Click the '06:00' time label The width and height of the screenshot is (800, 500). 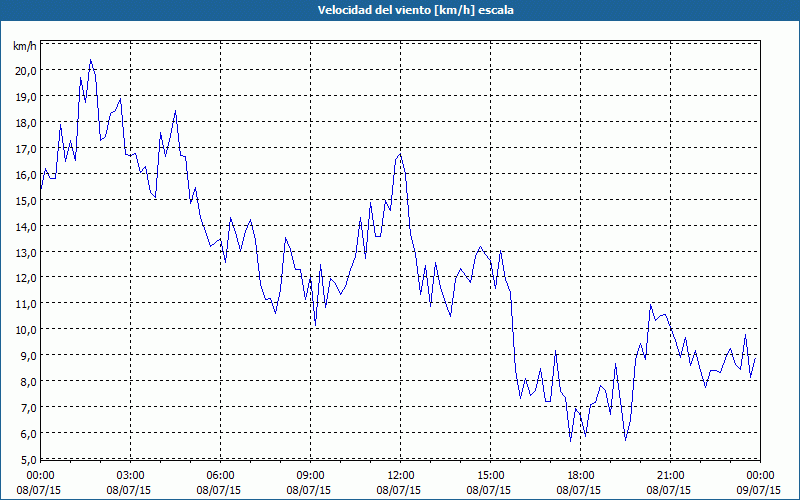[220, 476]
